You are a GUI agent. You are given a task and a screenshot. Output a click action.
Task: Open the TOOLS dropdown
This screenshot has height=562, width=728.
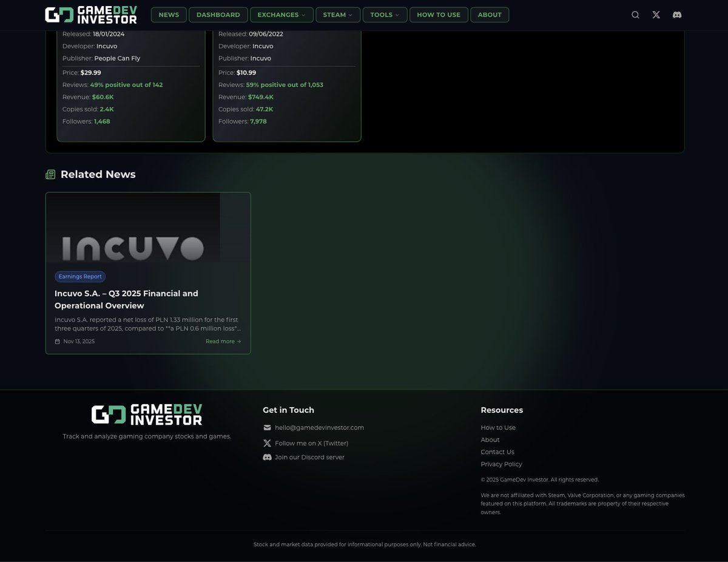pyautogui.click(x=385, y=15)
